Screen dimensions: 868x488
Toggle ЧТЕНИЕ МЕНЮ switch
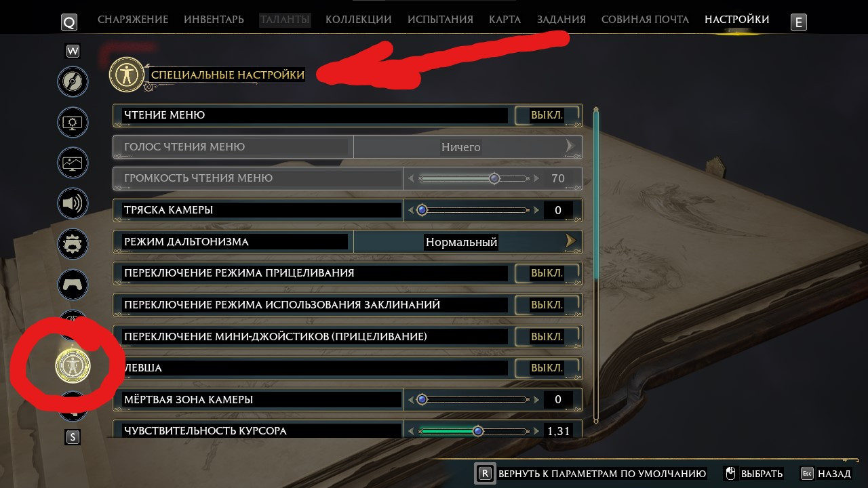547,115
